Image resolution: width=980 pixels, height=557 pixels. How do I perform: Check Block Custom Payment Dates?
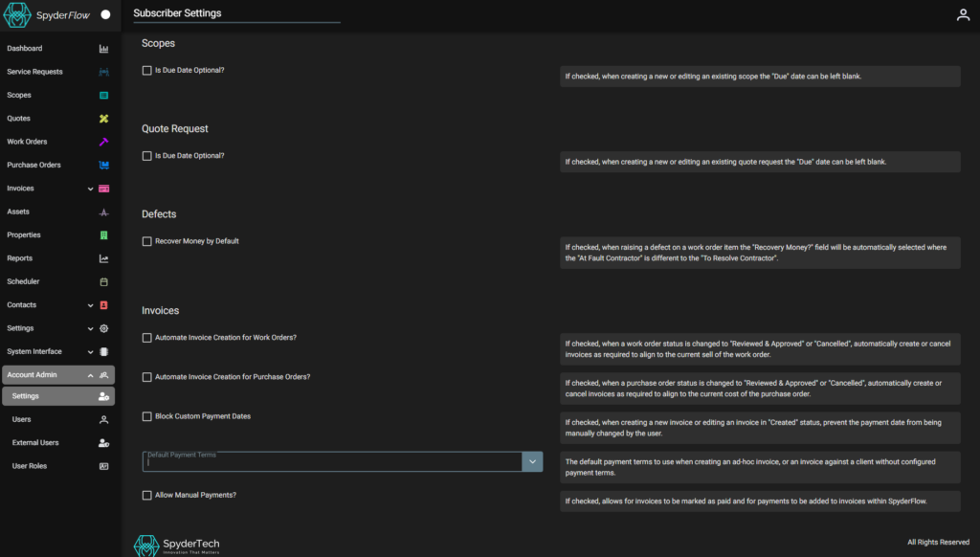click(147, 417)
